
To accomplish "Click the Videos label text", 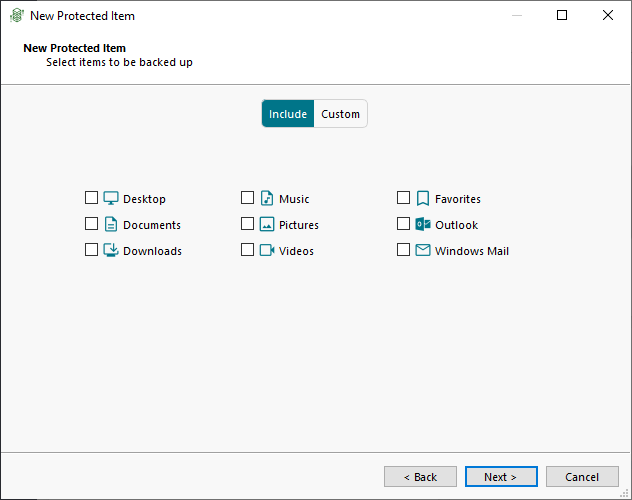I will (296, 251).
